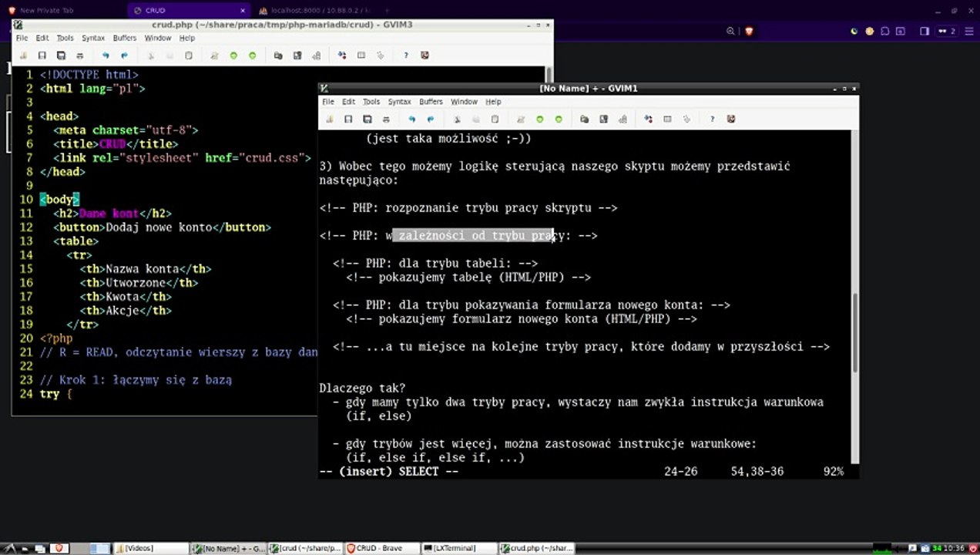Open Tools menu in GVIM3 window
The width and height of the screenshot is (980, 555).
pyautogui.click(x=65, y=38)
